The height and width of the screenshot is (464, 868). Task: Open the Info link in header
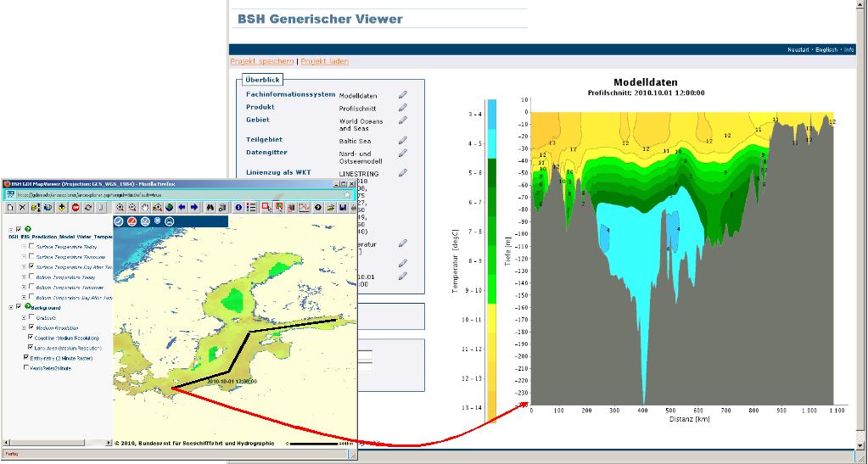[x=848, y=50]
